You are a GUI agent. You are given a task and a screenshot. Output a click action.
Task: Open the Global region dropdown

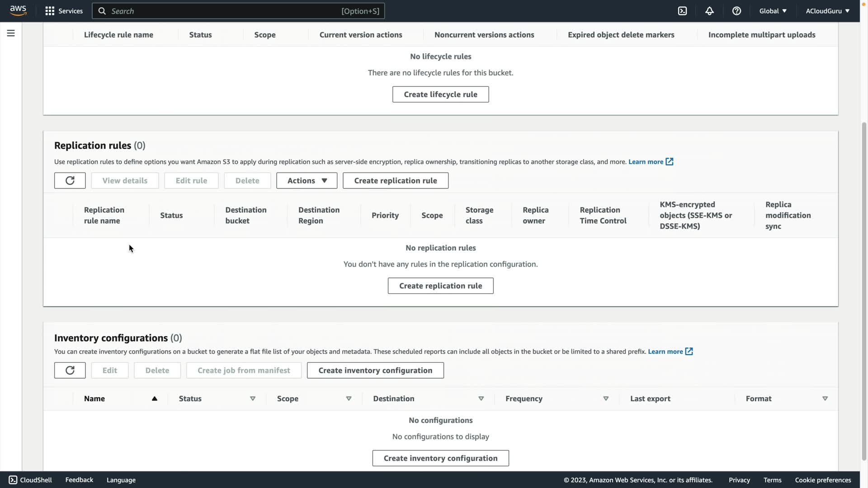[x=773, y=11]
